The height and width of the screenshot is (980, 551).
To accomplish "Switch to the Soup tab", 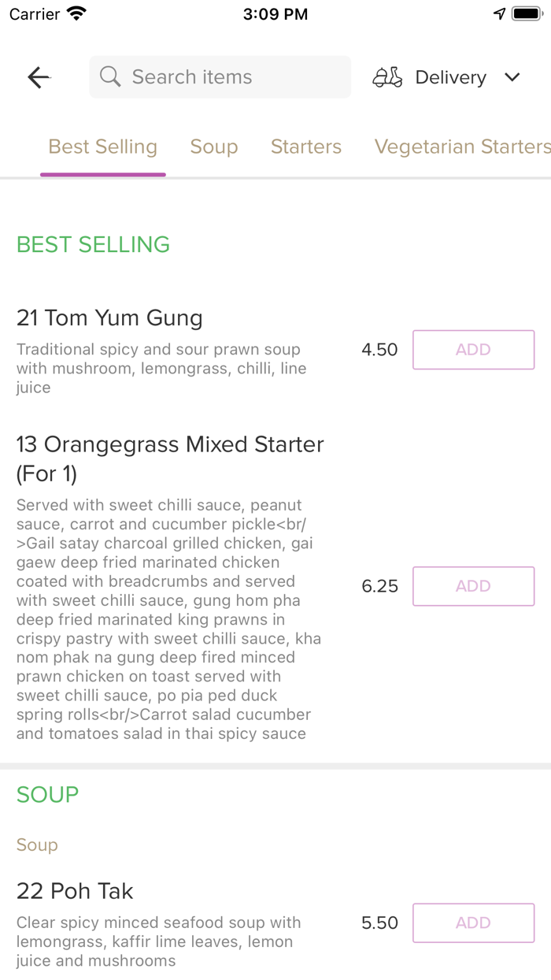I will [214, 147].
